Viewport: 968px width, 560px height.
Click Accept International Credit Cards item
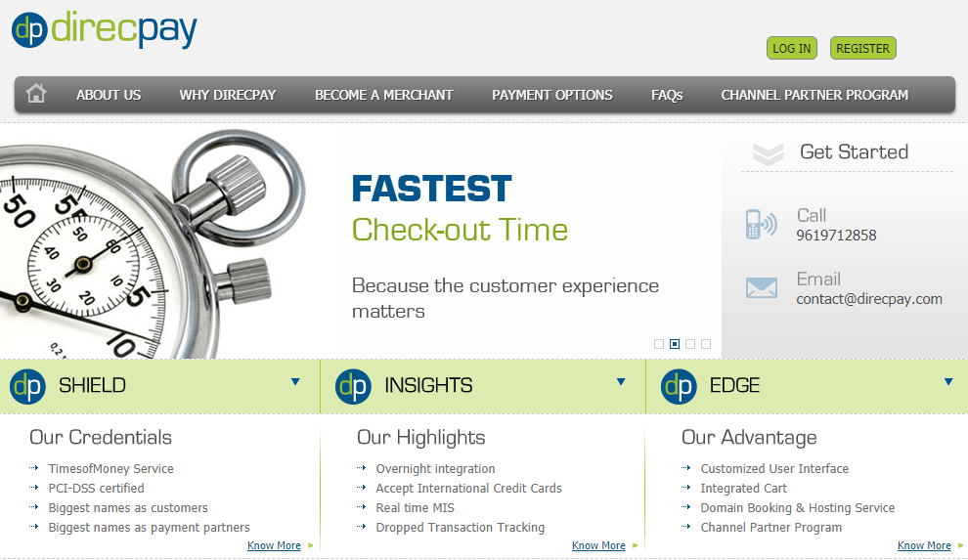click(x=468, y=489)
